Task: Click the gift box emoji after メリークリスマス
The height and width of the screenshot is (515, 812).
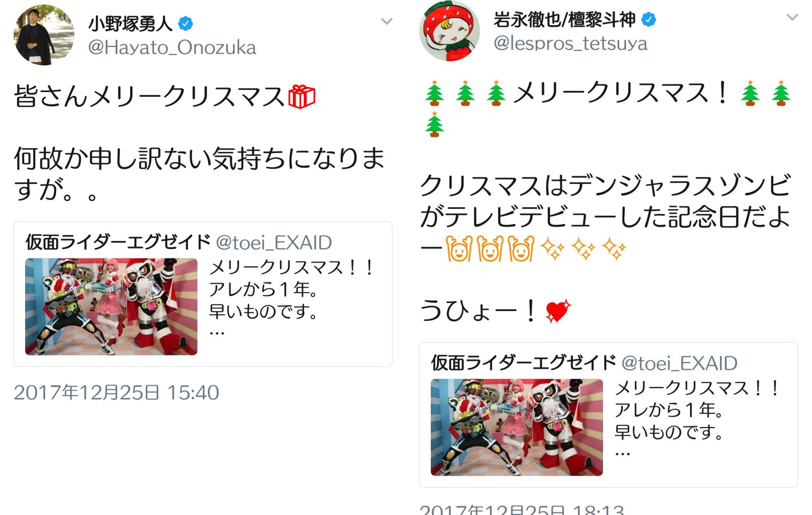Action: (x=302, y=97)
